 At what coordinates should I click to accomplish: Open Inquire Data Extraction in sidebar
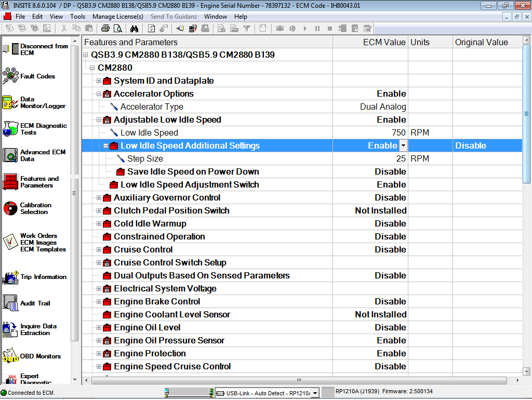(x=30, y=329)
